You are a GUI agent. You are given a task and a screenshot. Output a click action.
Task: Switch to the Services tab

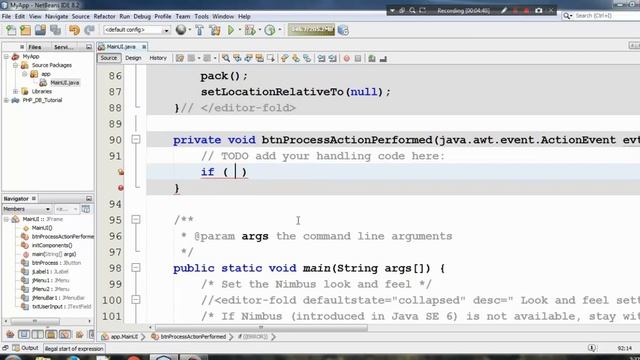pos(64,47)
